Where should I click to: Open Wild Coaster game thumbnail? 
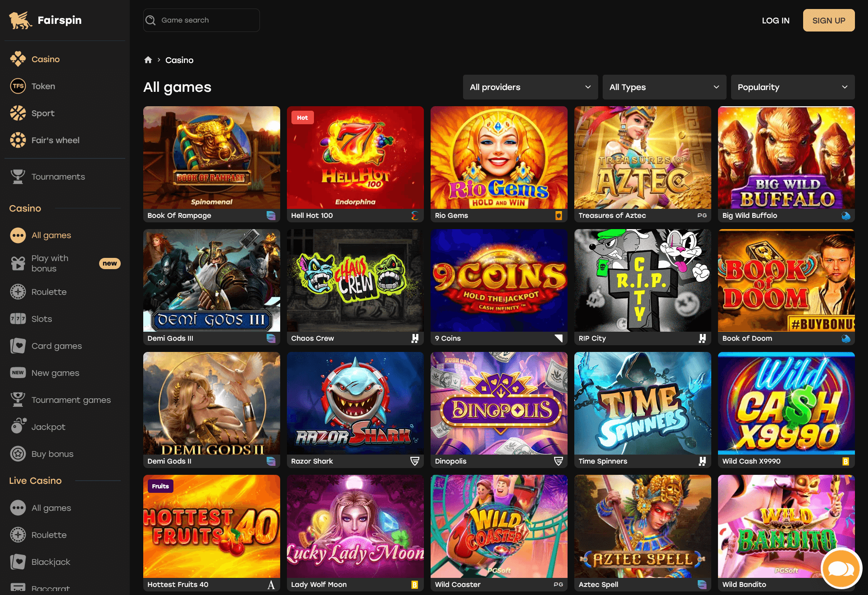499,526
